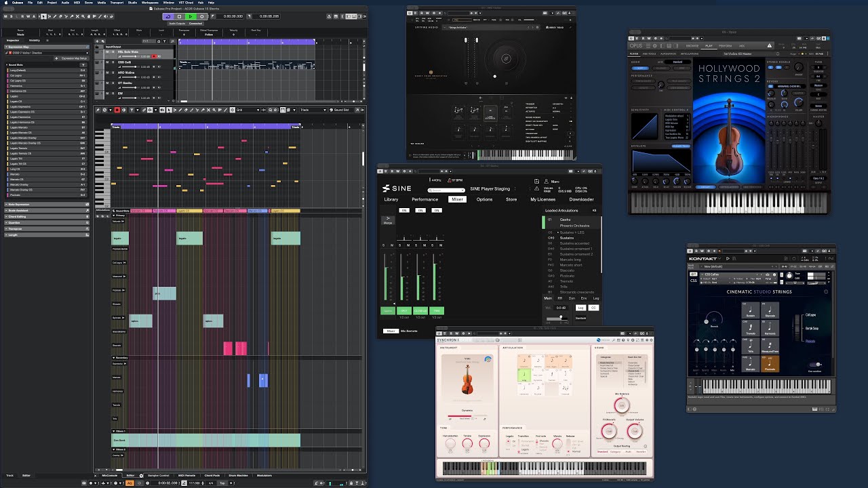The image size is (868, 488).
Task: Select Marcato long in SINE loaded articulations
Action: [570, 260]
